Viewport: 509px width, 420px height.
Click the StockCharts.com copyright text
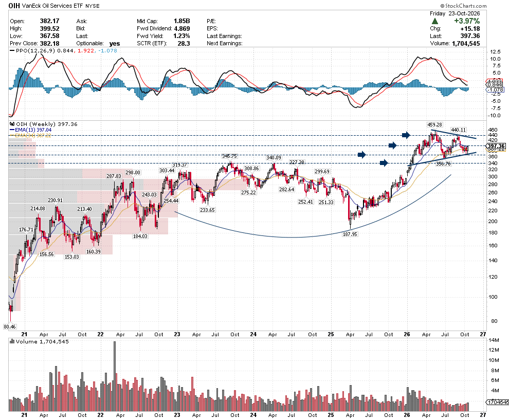[464, 6]
